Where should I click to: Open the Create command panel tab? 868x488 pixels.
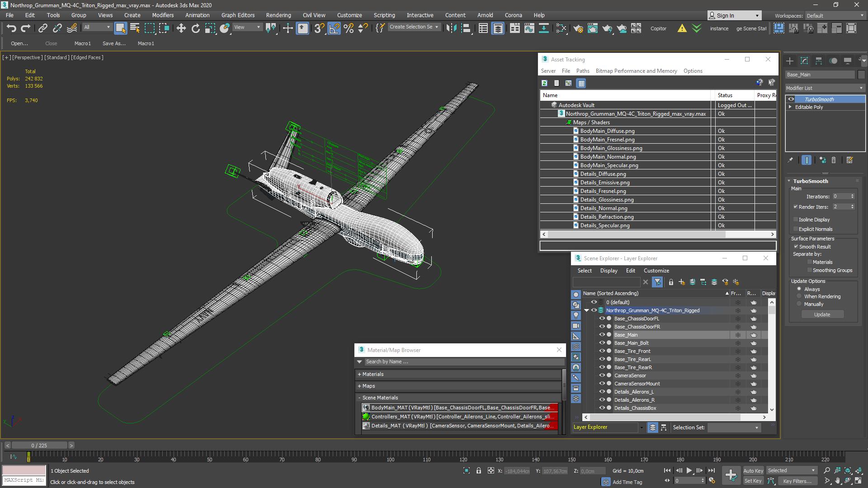point(790,61)
